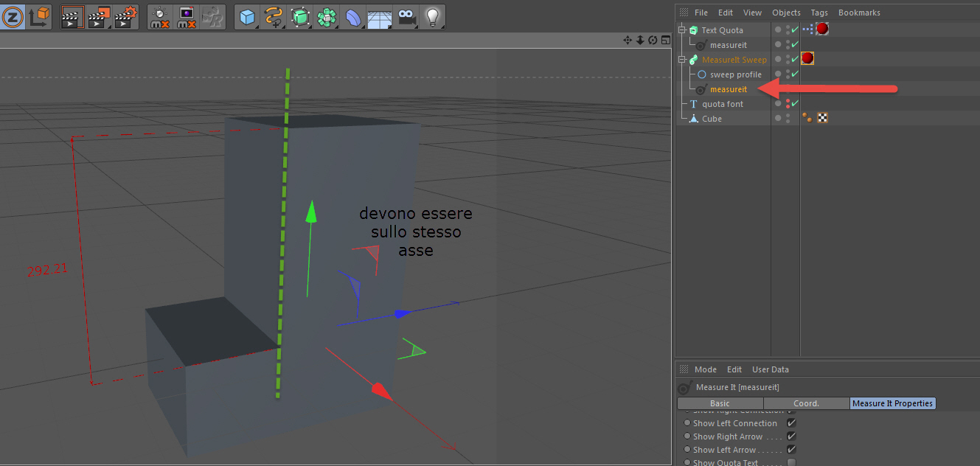Click the checkerboard texture tag on Cube
The image size is (980, 466).
[x=822, y=117]
